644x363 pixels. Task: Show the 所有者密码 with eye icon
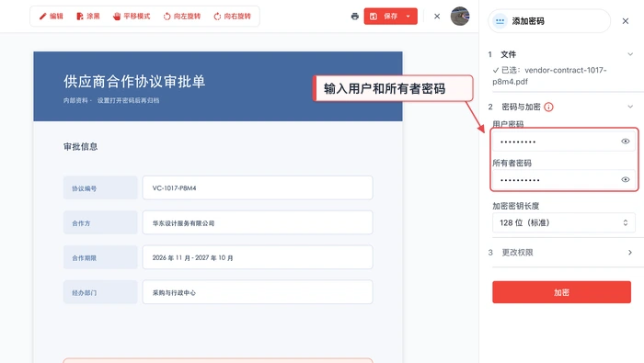(625, 179)
